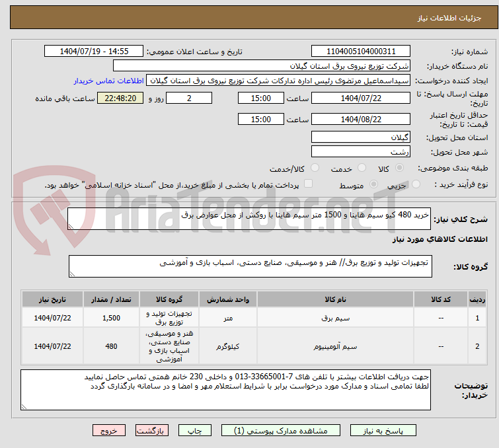Click the price validity date 1404/08/22 field

pos(361,120)
